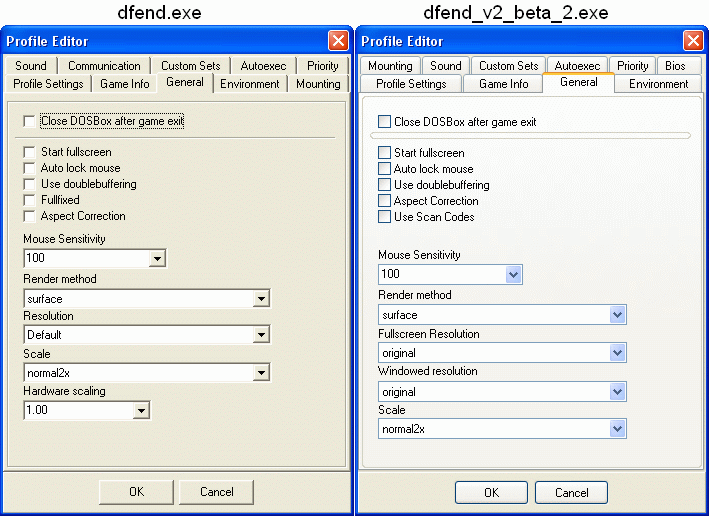The image size is (709, 516).
Task: Check 'Auto lock mouse' in left window
Action: pyautogui.click(x=29, y=168)
